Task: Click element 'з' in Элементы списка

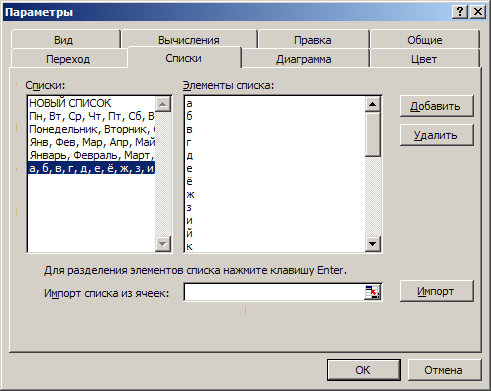Action: 189,207
